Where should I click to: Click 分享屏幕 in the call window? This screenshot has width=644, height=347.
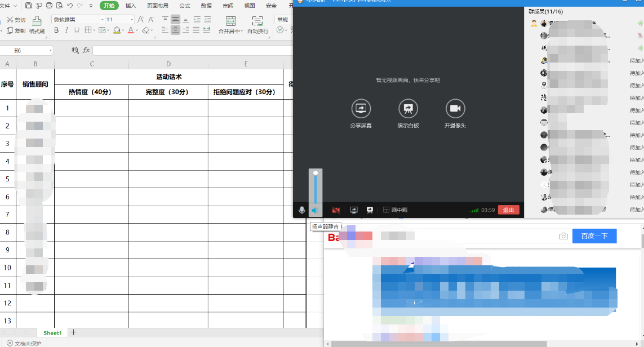coord(361,114)
